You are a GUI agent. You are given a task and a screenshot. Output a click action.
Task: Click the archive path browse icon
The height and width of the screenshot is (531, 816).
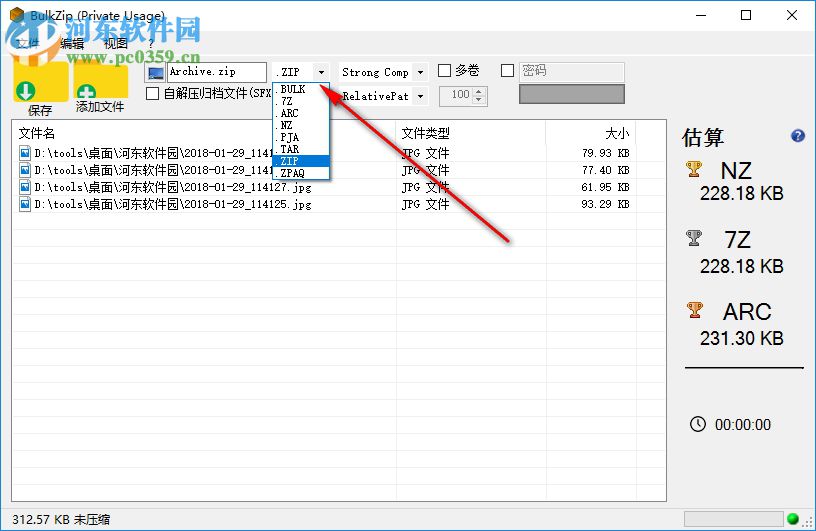156,73
